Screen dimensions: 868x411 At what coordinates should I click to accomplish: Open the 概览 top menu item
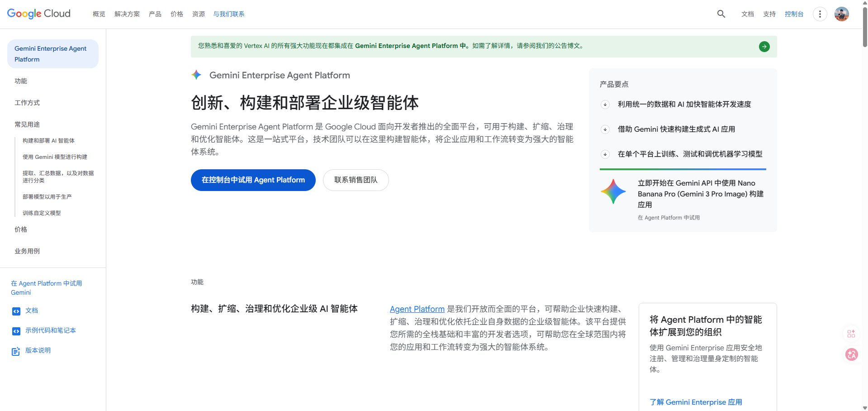click(99, 14)
